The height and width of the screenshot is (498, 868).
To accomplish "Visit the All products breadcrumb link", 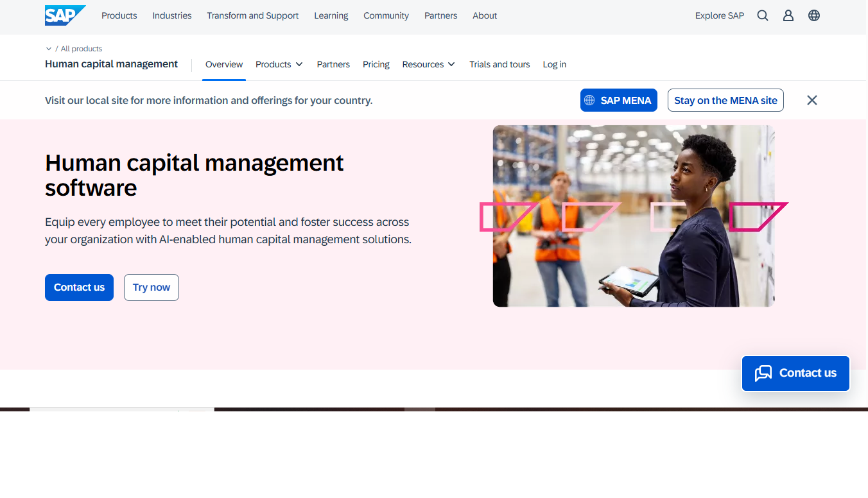I will 80,48.
